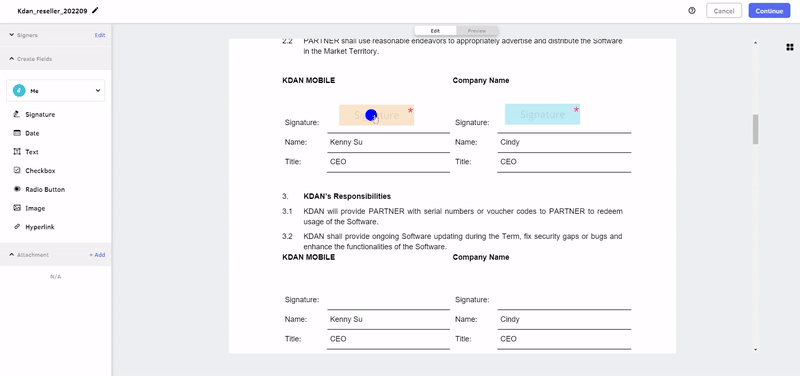
Task: Click the Edit link beside Signers
Action: point(99,35)
